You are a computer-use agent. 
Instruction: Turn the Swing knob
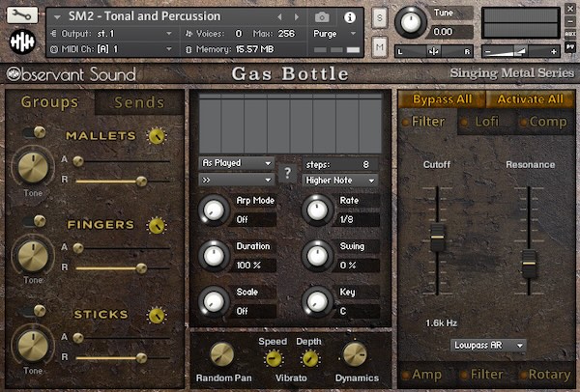coord(317,256)
